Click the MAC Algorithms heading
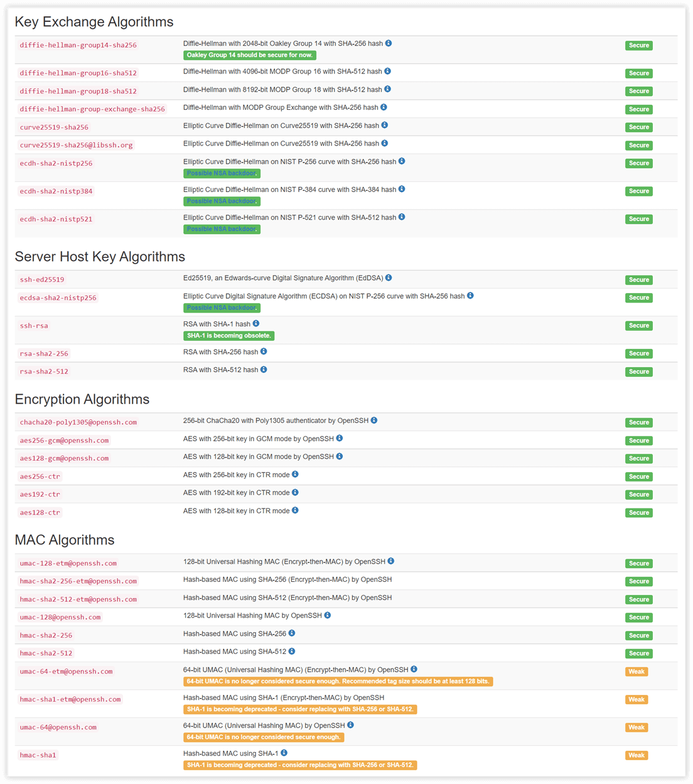The height and width of the screenshot is (784, 693). (x=65, y=540)
